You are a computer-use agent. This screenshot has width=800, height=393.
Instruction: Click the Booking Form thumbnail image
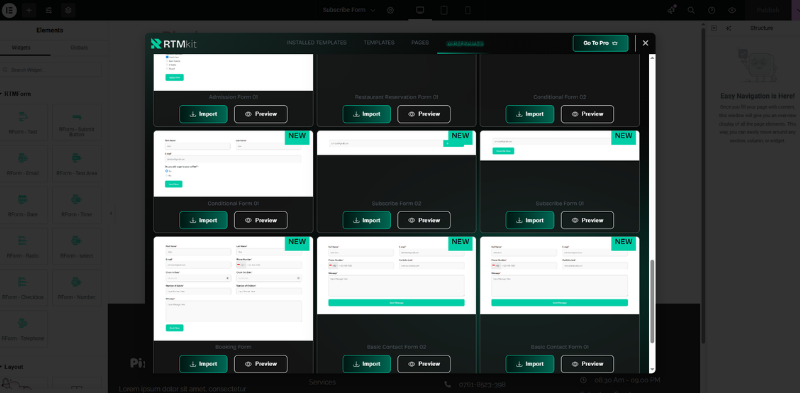tap(233, 289)
